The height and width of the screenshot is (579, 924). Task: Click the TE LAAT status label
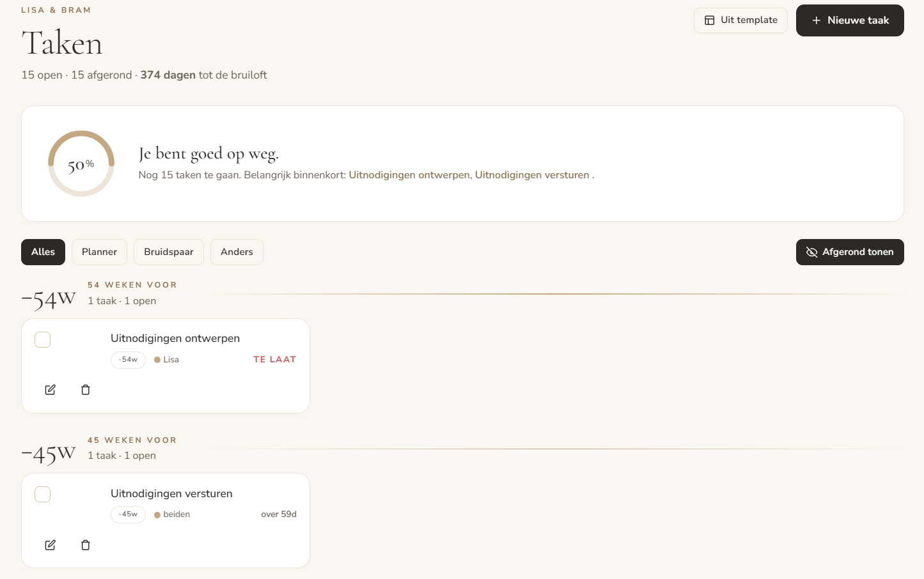click(275, 360)
